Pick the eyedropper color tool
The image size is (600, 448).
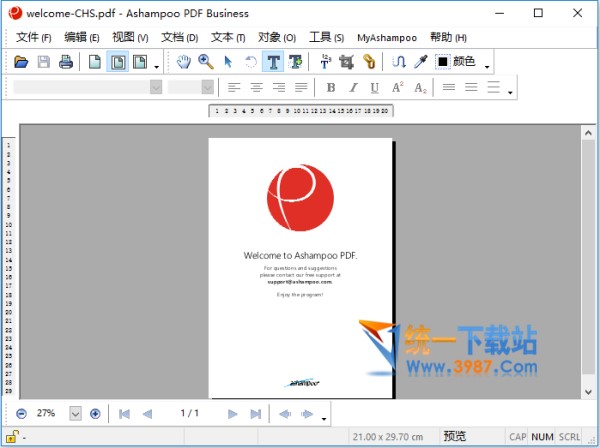(421, 62)
